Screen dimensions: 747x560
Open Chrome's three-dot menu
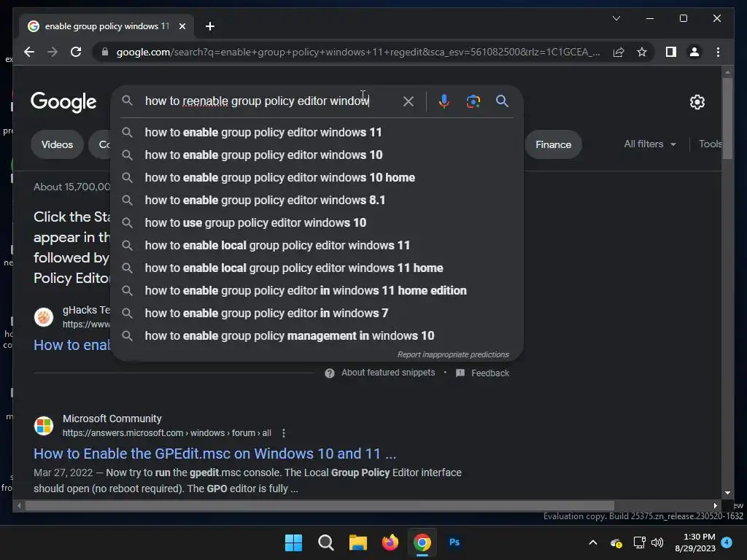(x=718, y=52)
